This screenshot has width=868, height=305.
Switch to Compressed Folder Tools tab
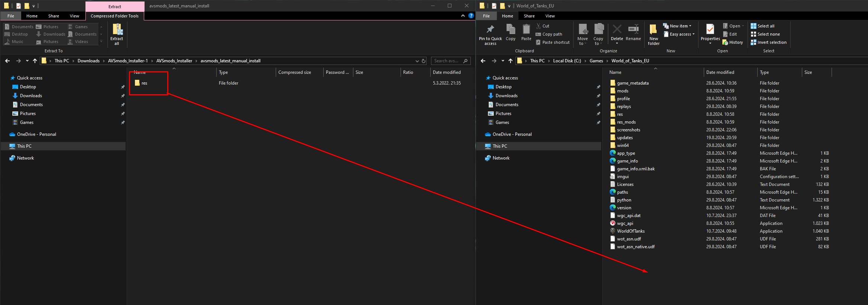click(114, 16)
